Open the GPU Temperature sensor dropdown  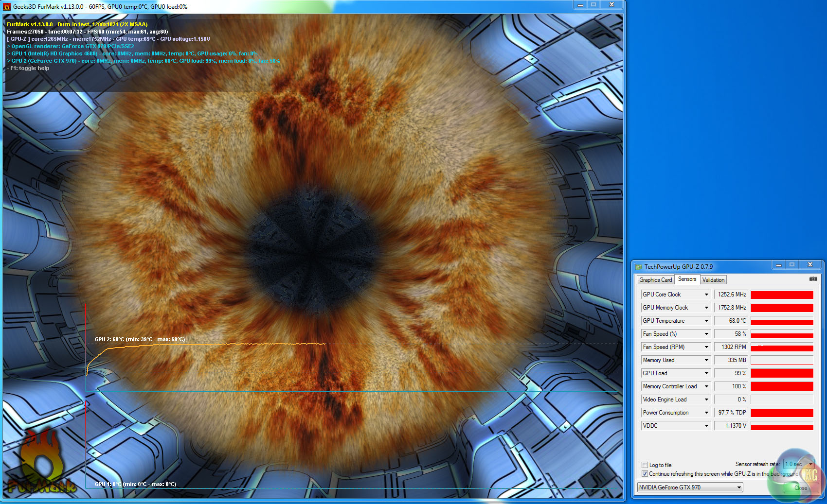706,321
